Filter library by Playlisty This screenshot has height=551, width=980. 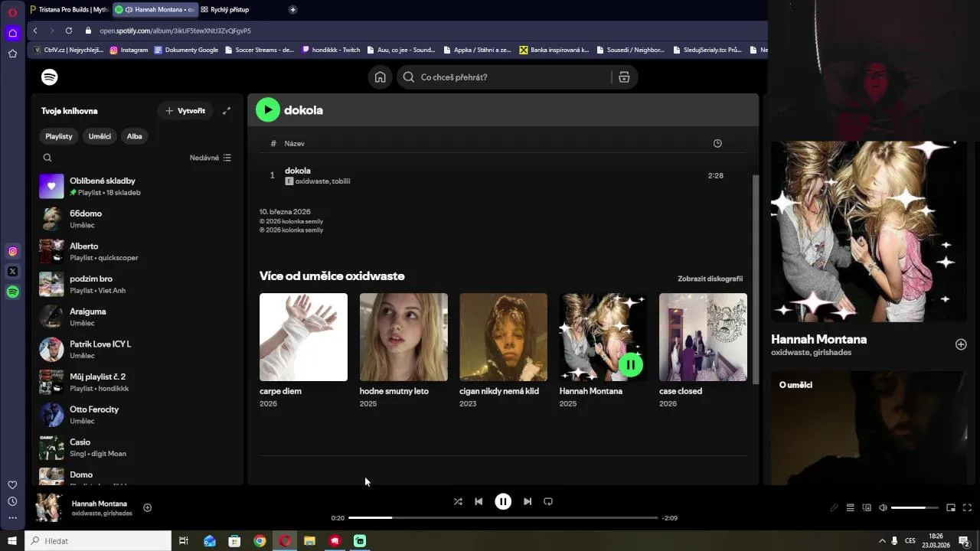tap(59, 136)
